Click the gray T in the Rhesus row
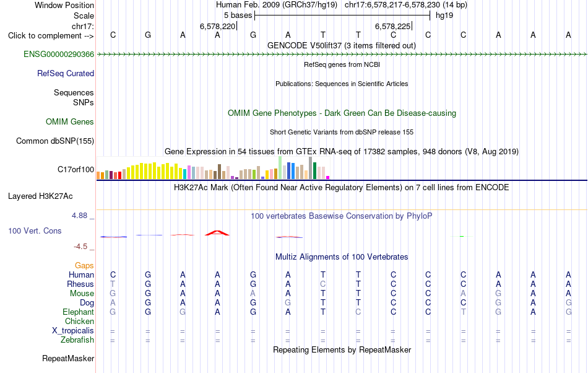Image resolution: width=588 pixels, height=373 pixels. [x=113, y=284]
